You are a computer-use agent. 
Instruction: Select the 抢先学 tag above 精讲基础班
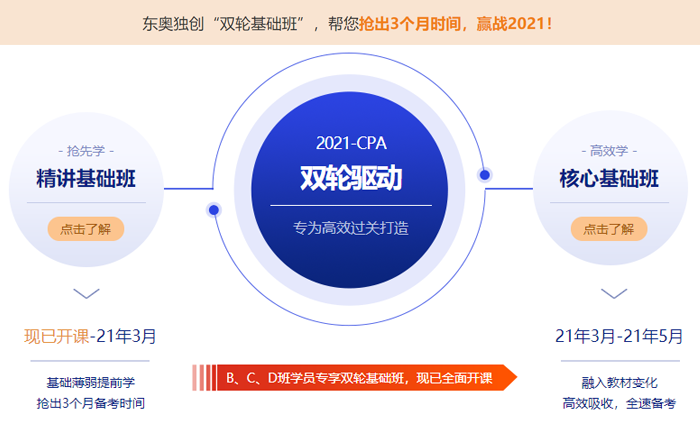(85, 151)
